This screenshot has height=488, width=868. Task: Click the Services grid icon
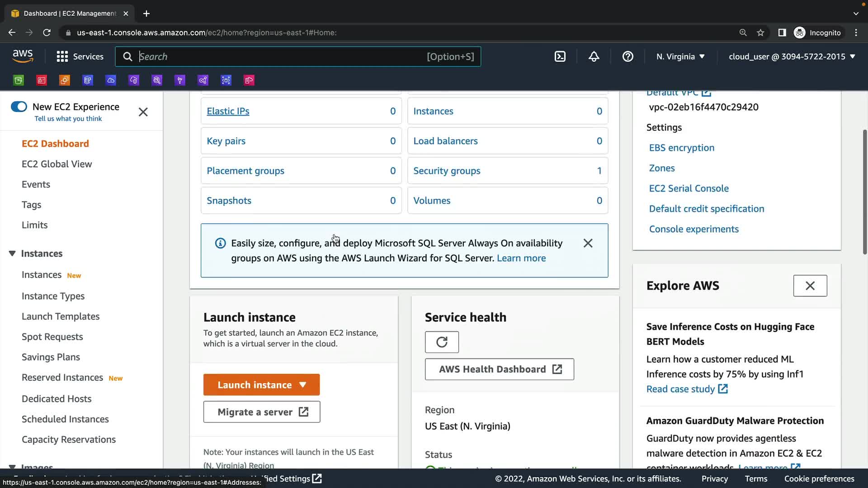tap(62, 56)
